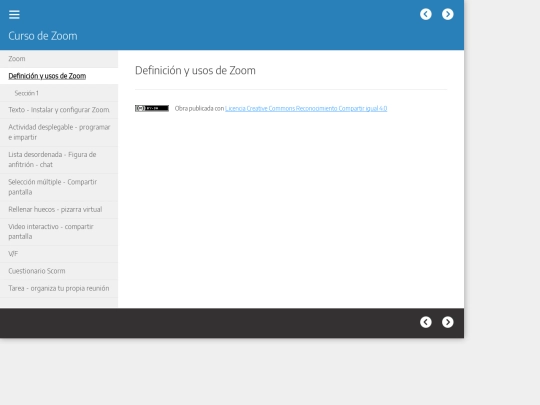Click next page arrow in bottom bar
Viewport: 540px width, 405px height.
pos(448,322)
